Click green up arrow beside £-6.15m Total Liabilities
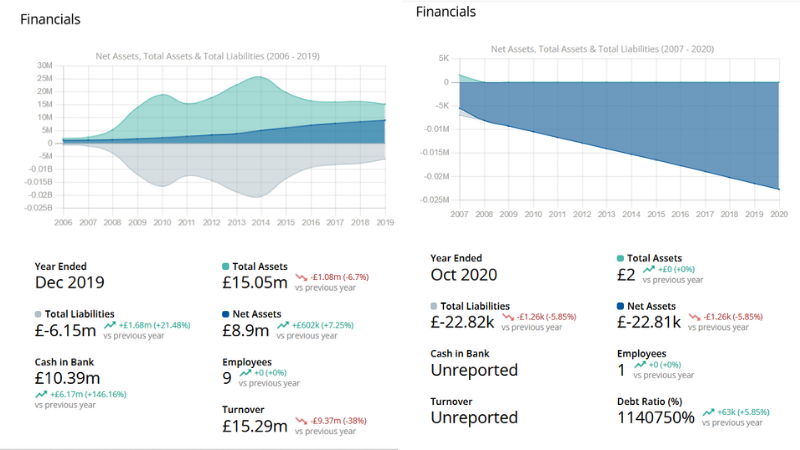Screen dimensions: 800x450 110,324
